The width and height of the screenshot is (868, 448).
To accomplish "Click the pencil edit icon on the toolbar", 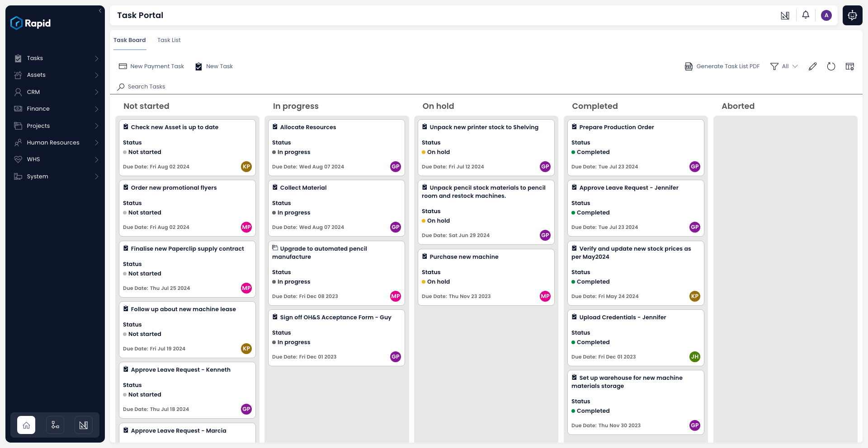I will (x=813, y=66).
